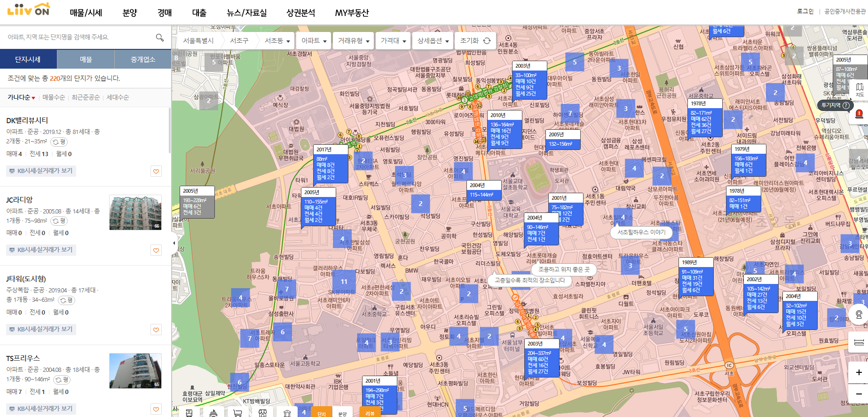View KB시세·실거래가 for JC라디앙
The height and width of the screenshot is (417, 868).
point(41,250)
